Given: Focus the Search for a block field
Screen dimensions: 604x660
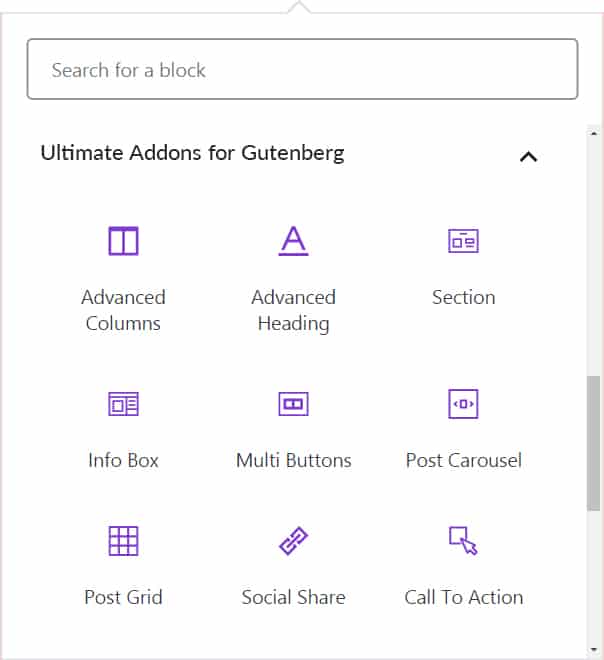Looking at the screenshot, I should click(302, 70).
